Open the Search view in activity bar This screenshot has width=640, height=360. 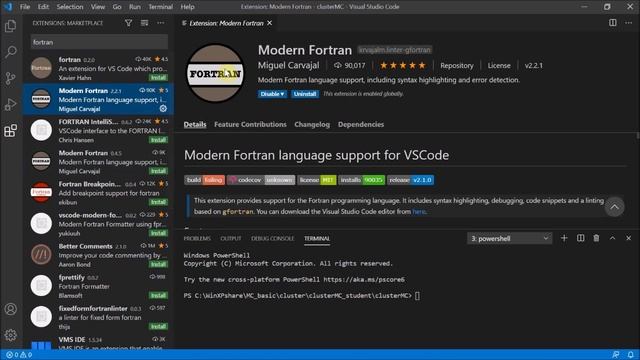point(11,52)
